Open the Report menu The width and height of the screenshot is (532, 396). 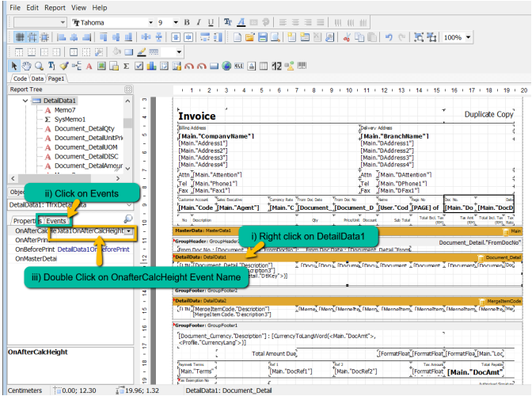click(x=55, y=7)
